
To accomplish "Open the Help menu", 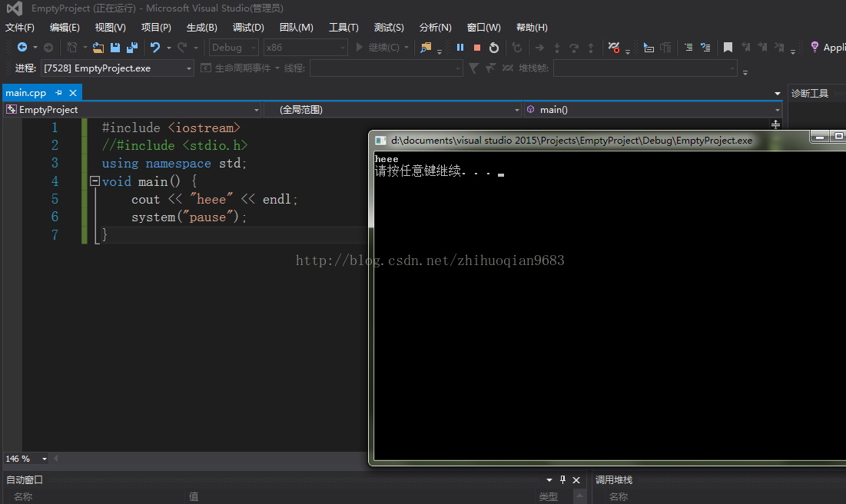I will point(532,28).
